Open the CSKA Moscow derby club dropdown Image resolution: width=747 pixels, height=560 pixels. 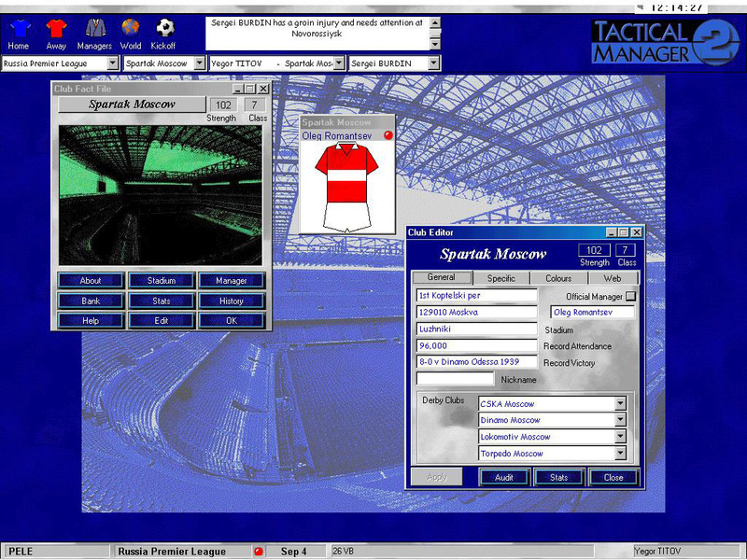coord(620,404)
